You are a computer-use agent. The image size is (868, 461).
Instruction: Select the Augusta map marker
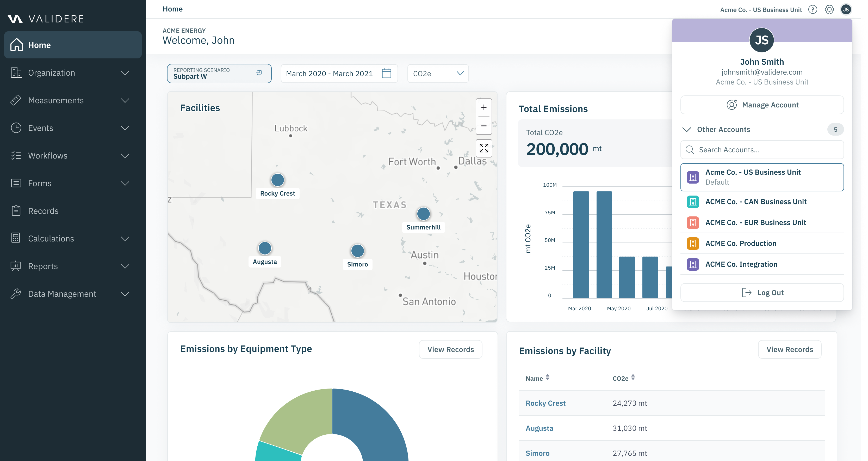pyautogui.click(x=265, y=248)
